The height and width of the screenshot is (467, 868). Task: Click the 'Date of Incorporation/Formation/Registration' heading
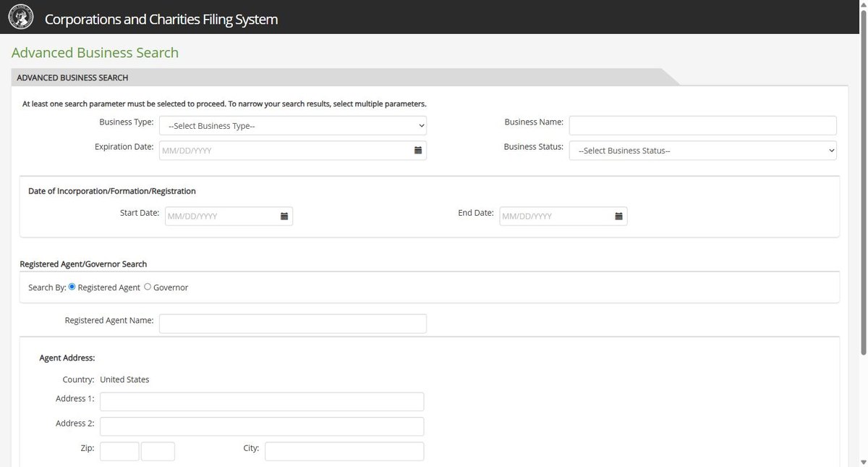[x=112, y=191]
